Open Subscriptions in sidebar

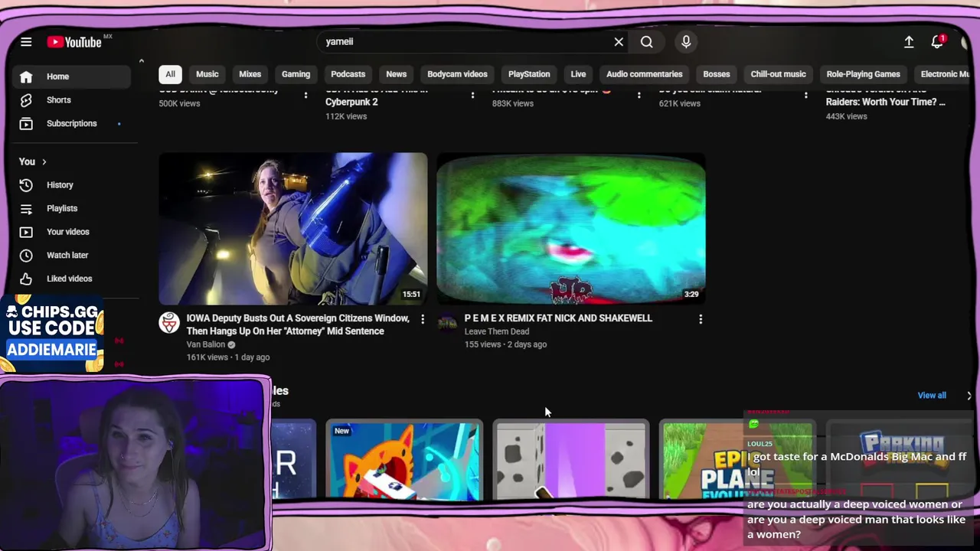(x=72, y=123)
